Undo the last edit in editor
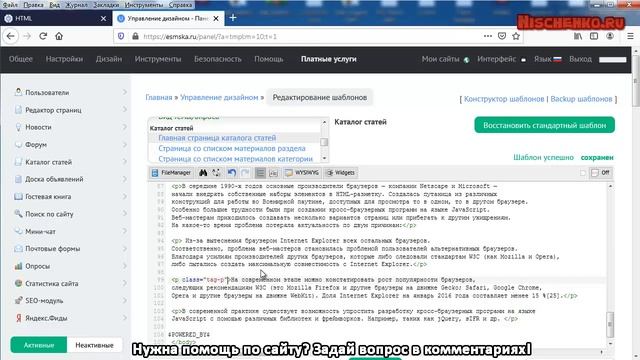This screenshot has width=640, height=360. 232,173
